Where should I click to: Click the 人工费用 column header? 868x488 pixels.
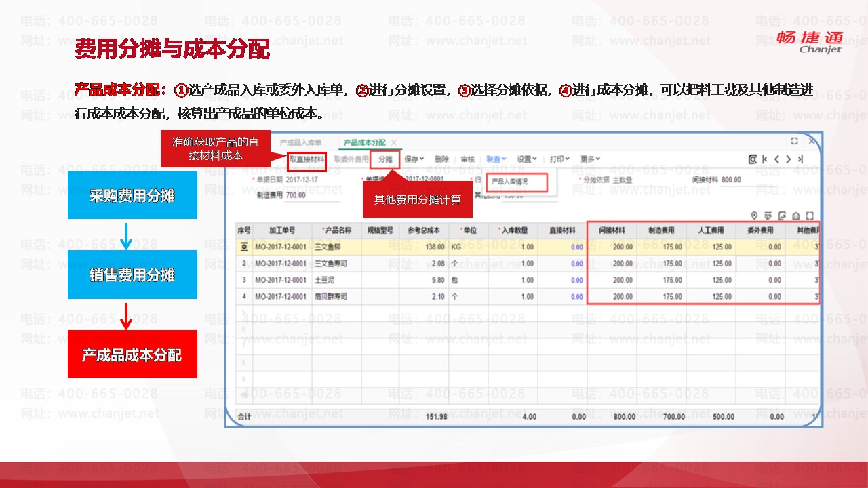click(x=711, y=230)
